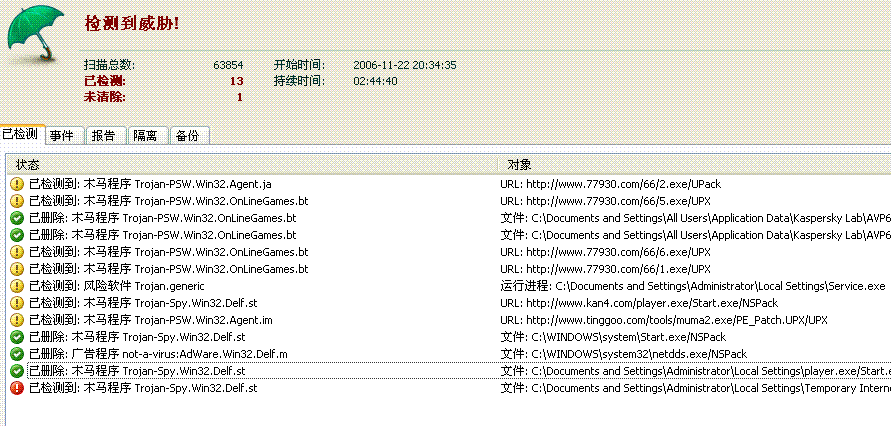Select C:\WINDOWS\system32\netdds.exe/NSPack object entry

[x=623, y=354]
